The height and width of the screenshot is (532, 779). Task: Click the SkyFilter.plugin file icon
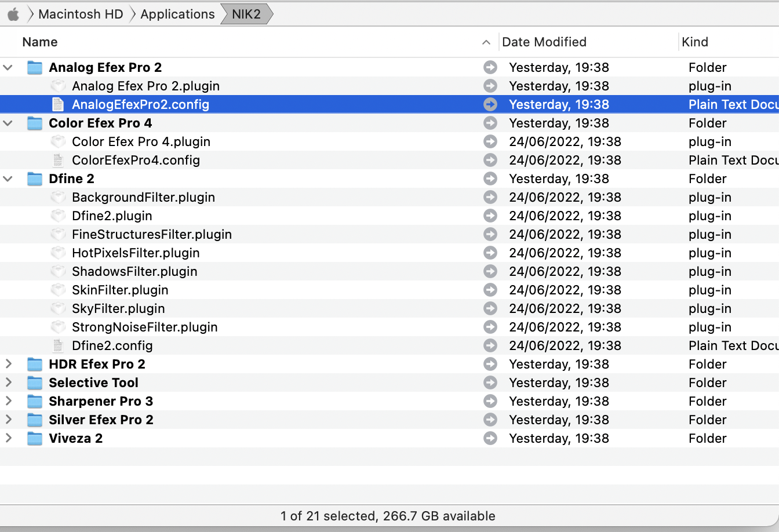tap(58, 308)
